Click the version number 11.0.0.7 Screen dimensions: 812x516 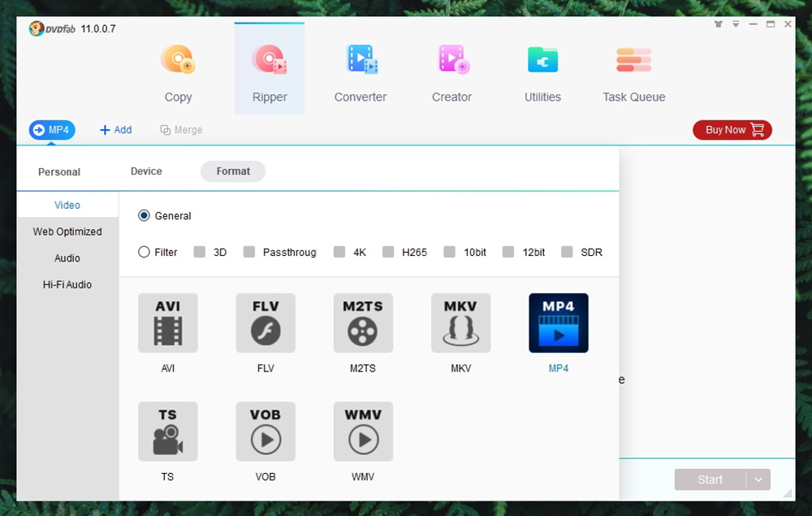click(98, 29)
